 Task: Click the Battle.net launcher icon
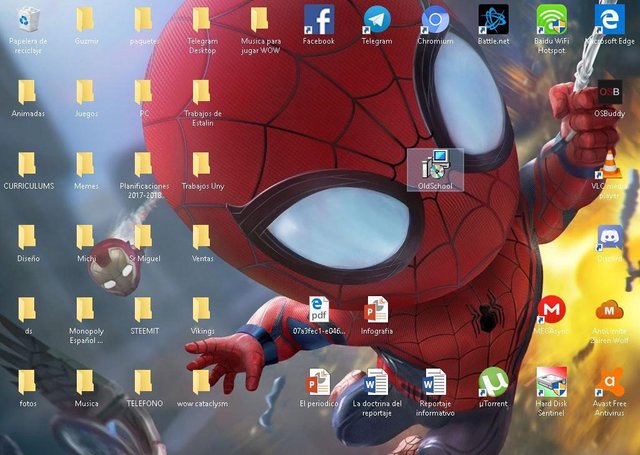coord(493,20)
